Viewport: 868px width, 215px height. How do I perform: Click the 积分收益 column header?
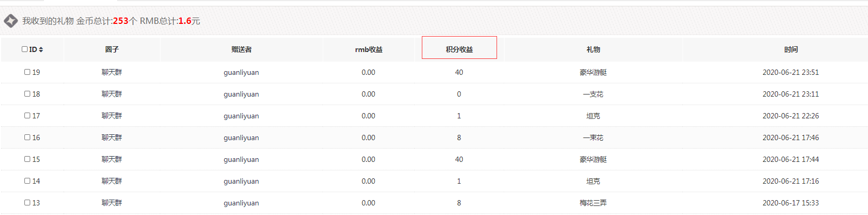(459, 49)
